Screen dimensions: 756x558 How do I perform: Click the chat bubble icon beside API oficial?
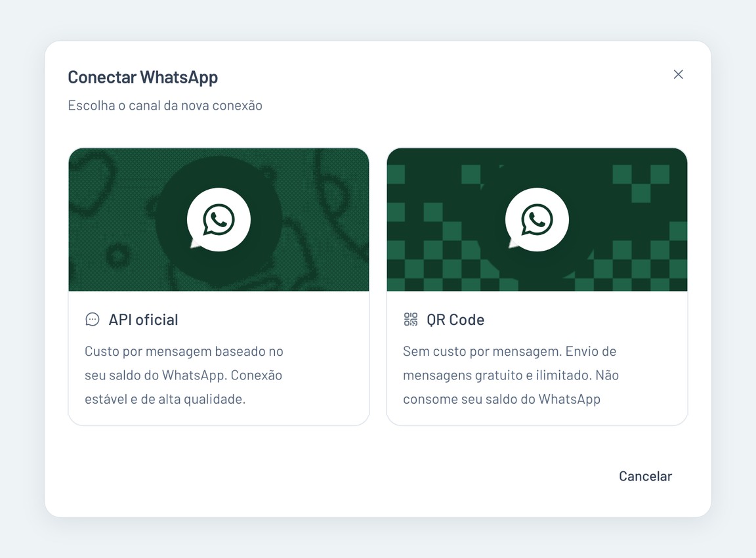pyautogui.click(x=92, y=319)
